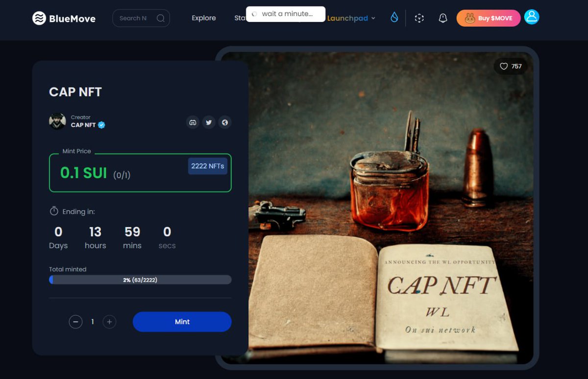
Task: Click the mint quantity value 1
Action: pyautogui.click(x=93, y=322)
